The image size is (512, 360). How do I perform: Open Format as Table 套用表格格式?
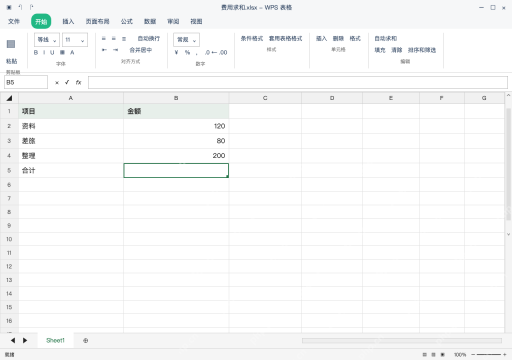click(x=286, y=39)
